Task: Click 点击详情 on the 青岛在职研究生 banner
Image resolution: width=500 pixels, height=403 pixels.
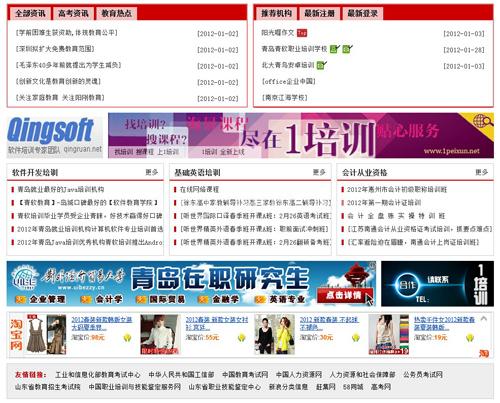Action: [x=344, y=295]
